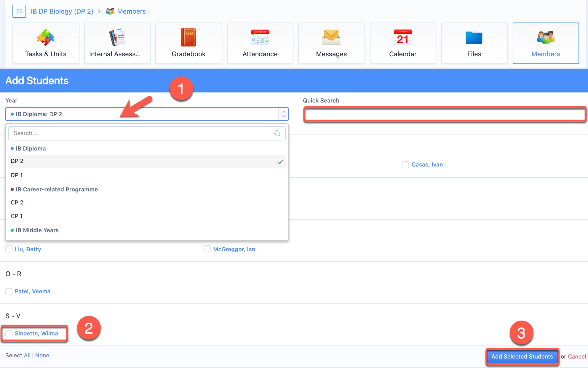Click the IB DP Biology (DP 2) breadcrumb
Image resolution: width=588 pixels, height=368 pixels.
[62, 11]
